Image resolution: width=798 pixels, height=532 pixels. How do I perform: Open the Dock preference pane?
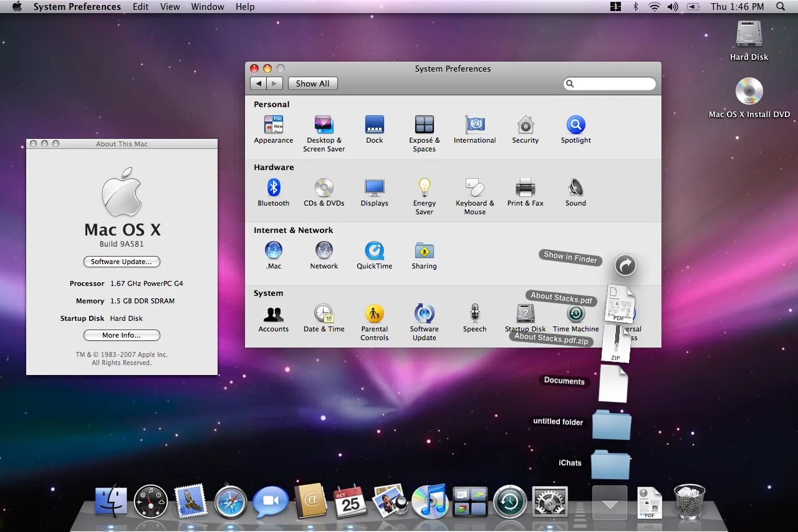(x=375, y=130)
